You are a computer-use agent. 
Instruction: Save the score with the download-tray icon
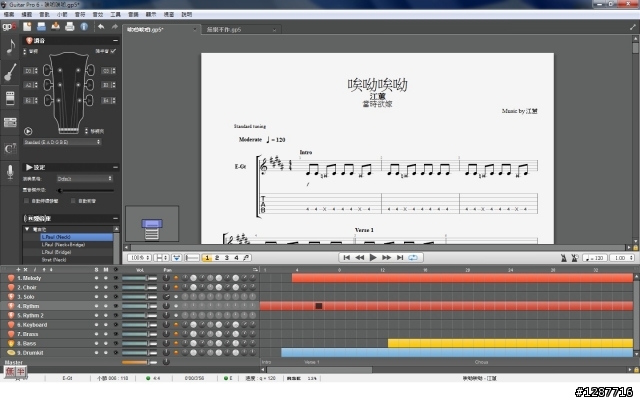coord(56,27)
